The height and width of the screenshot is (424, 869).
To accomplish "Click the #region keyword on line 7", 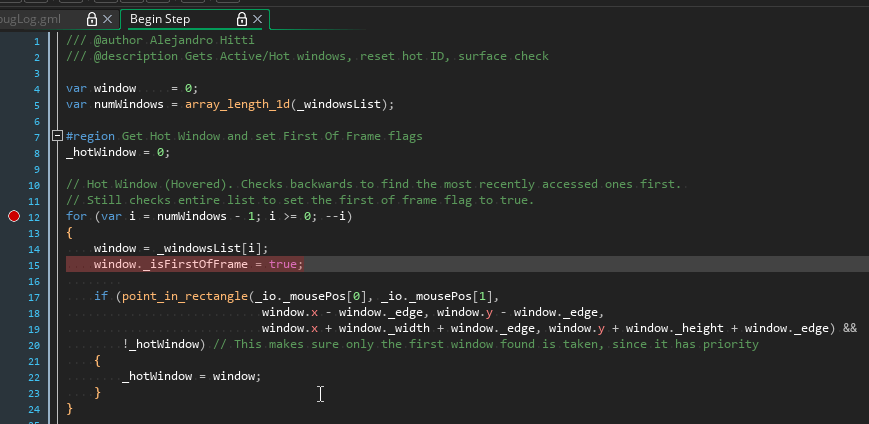I will 90,136.
